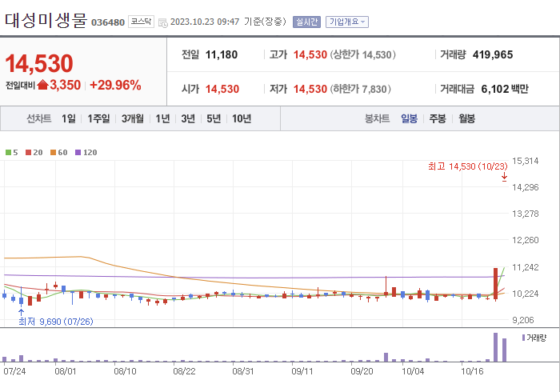Open the 기업개요 dropdown

coord(346,22)
